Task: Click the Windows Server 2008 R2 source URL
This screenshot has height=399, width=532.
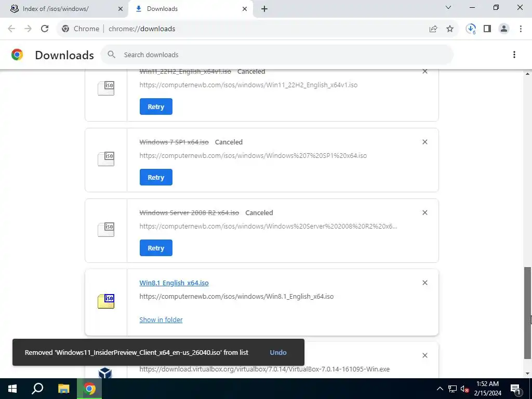Action: (268, 227)
